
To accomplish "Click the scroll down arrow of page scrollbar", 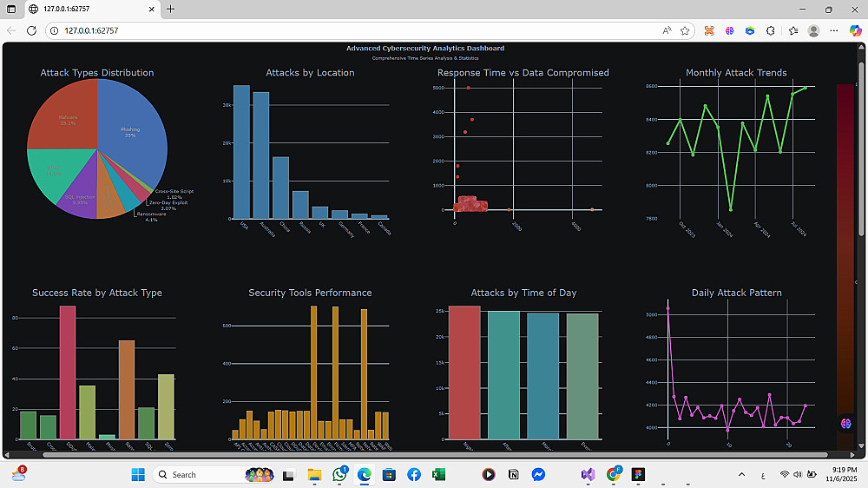I will pos(861,445).
